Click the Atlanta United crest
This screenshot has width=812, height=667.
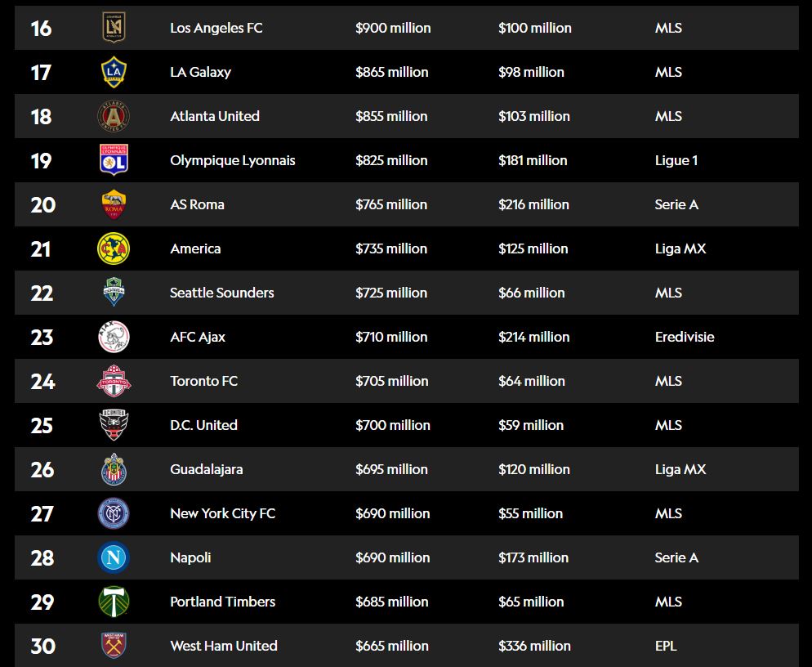114,116
